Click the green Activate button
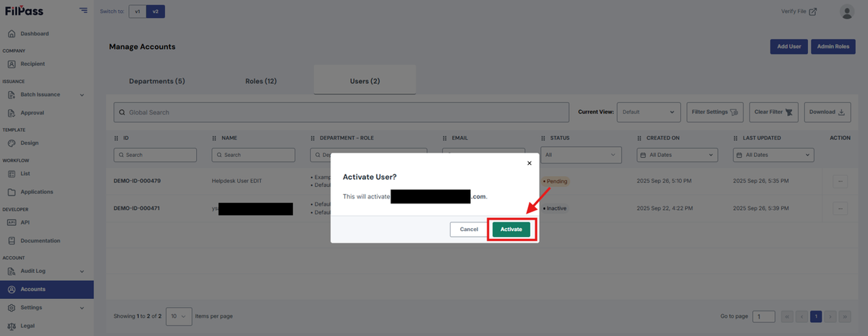Screen dimensions: 868x336 (511, 229)
